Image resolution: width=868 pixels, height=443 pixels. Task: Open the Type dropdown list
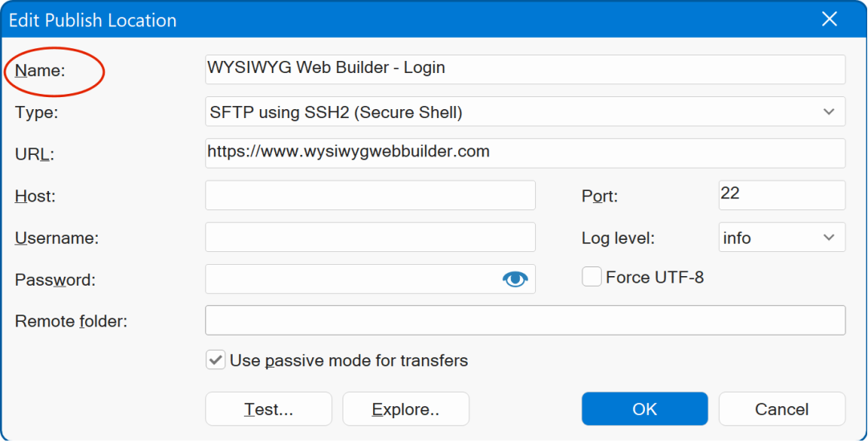point(829,112)
